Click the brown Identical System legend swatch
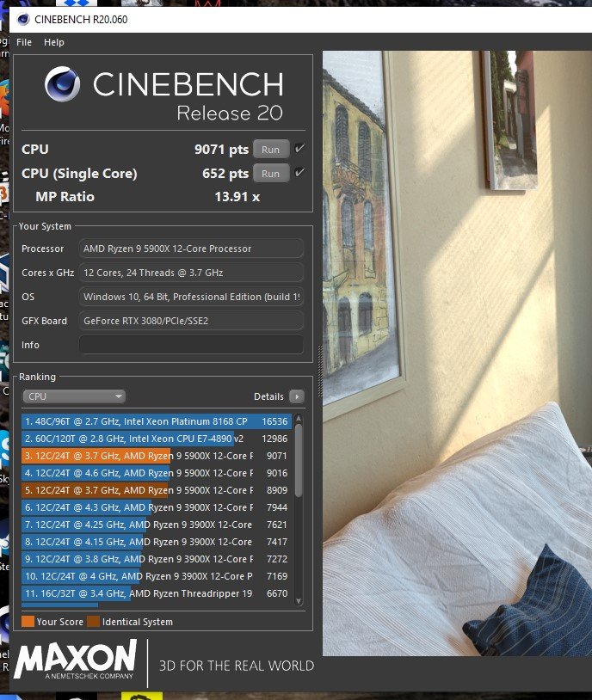Image resolution: width=592 pixels, height=700 pixels. click(94, 622)
